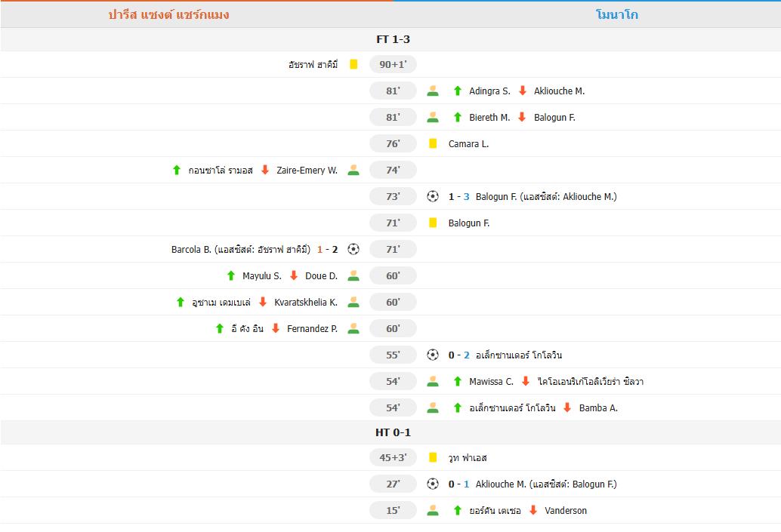Click the goal ball icon next to Barcola B.
The image size is (781, 532).
click(353, 249)
